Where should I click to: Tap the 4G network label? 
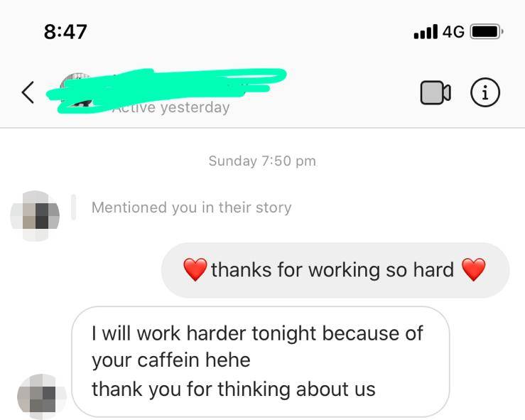tap(454, 32)
